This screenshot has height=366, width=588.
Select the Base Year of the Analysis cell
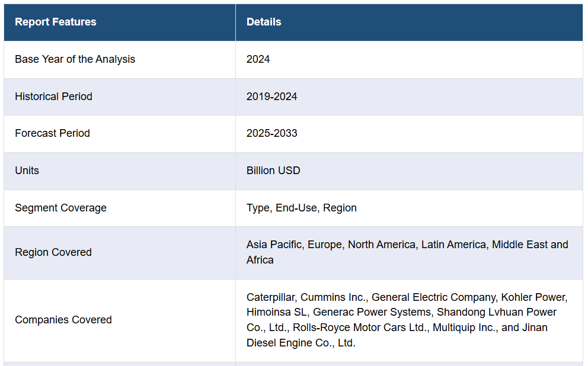coord(120,60)
